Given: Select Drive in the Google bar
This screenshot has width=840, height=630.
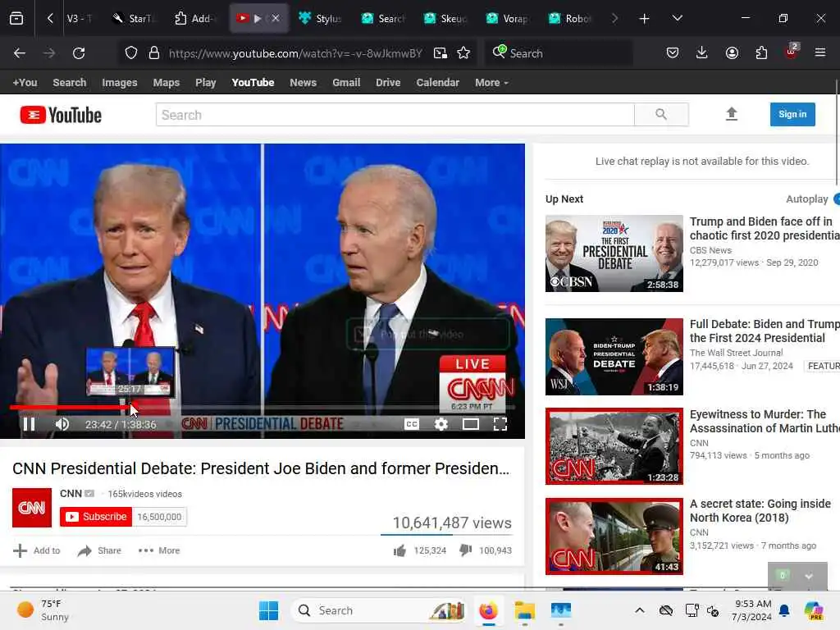Looking at the screenshot, I should (x=388, y=83).
